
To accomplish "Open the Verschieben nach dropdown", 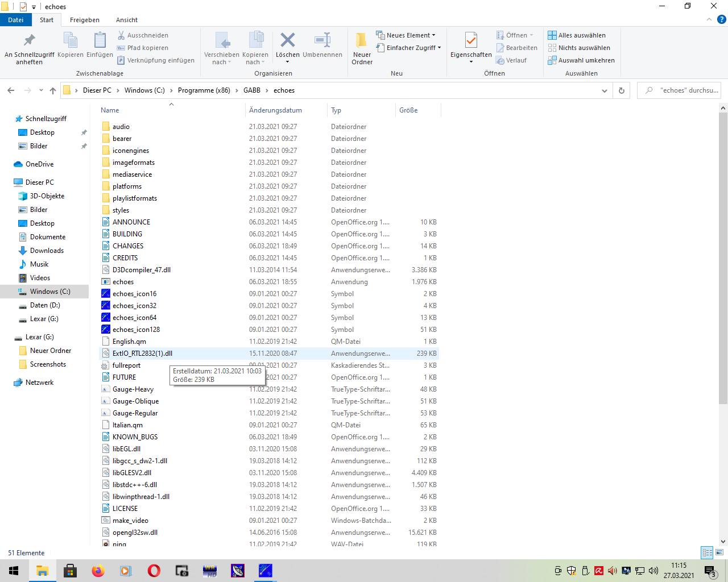I will (222, 48).
